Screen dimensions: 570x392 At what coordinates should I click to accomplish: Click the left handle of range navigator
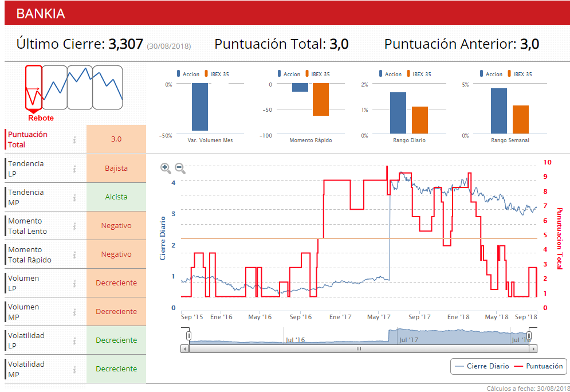coord(188,335)
